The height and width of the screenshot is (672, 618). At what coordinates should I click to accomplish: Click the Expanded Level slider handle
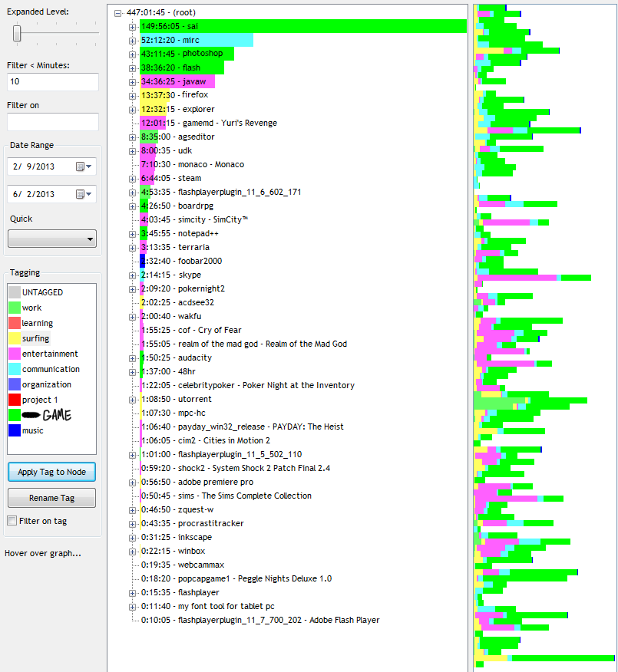(17, 33)
